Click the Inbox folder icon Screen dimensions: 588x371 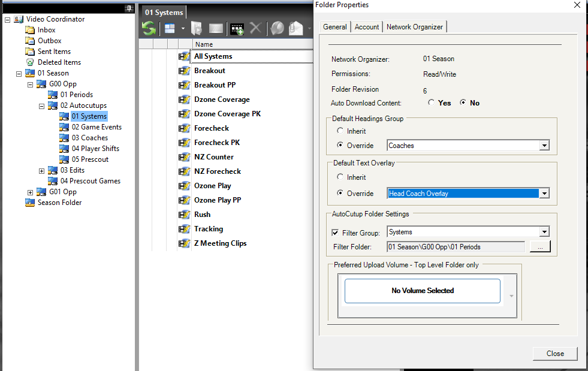click(x=29, y=30)
